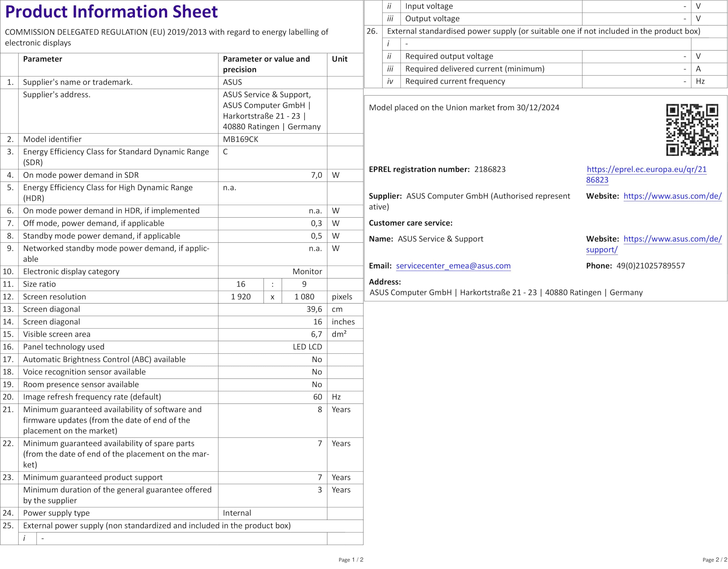Click the Monitor display category value
The height and width of the screenshot is (569, 728).
pos(307,272)
